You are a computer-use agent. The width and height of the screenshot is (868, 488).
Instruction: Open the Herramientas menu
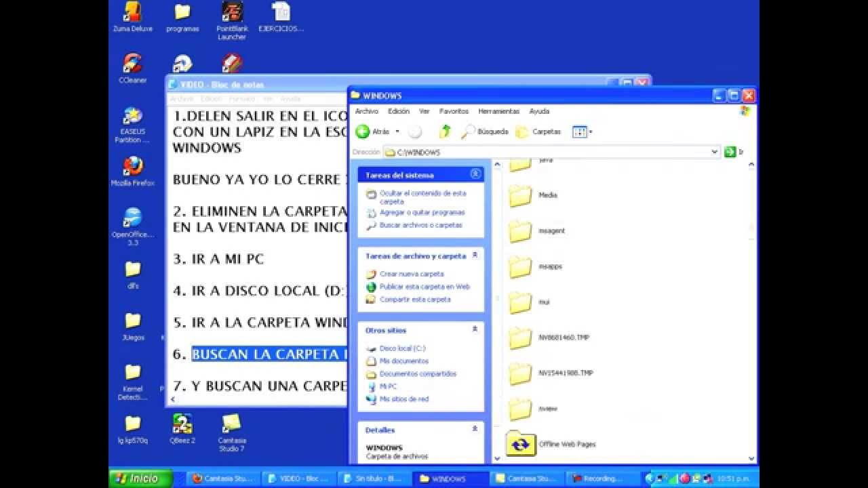[498, 111]
